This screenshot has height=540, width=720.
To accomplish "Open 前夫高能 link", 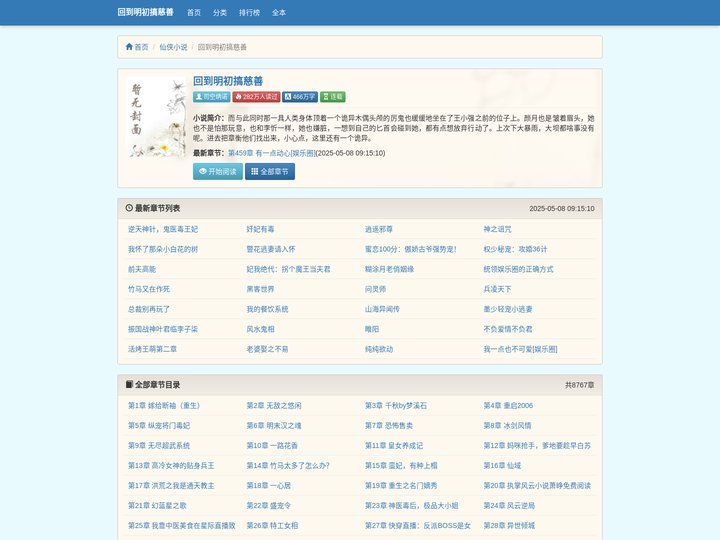I will tap(142, 269).
